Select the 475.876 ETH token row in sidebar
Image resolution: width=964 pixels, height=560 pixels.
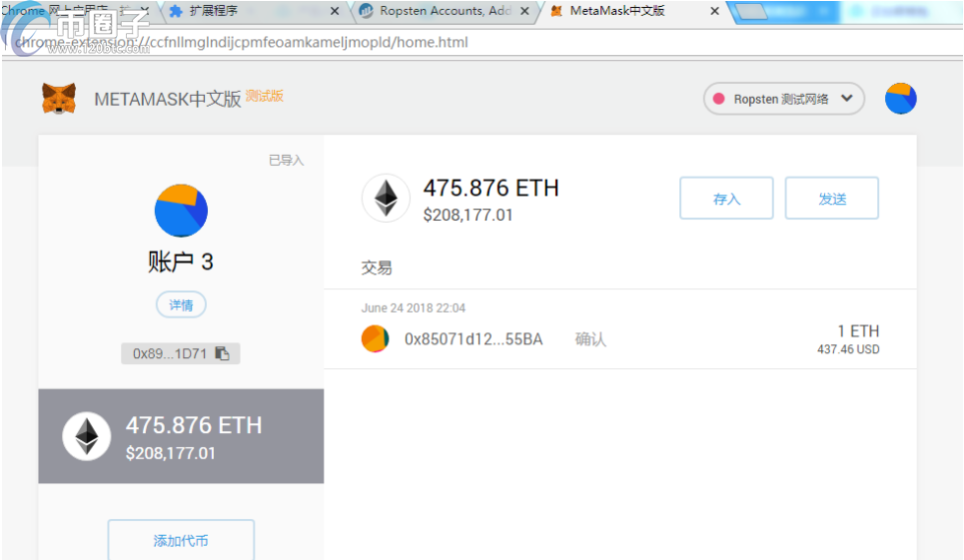(x=181, y=436)
